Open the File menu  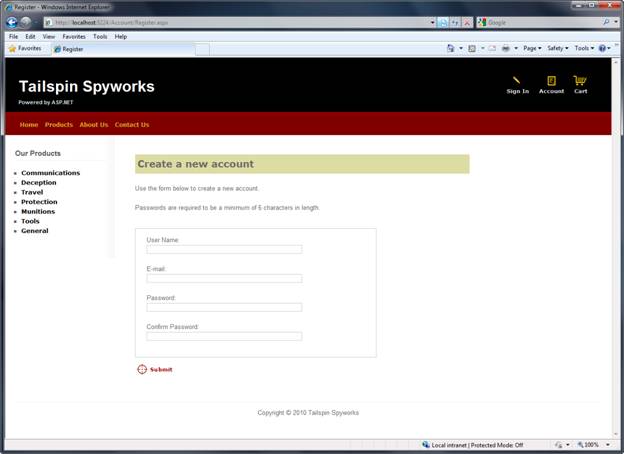pos(14,36)
